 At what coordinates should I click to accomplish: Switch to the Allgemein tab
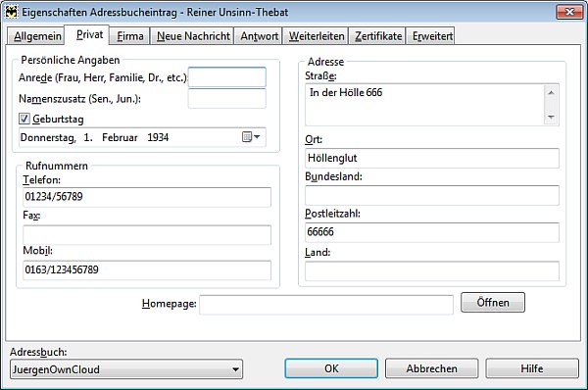pyautogui.click(x=36, y=36)
